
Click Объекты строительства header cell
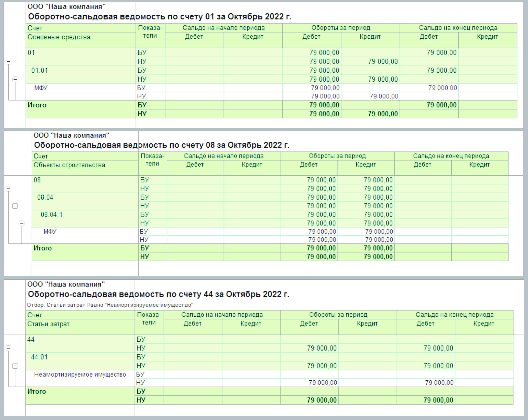coord(85,168)
